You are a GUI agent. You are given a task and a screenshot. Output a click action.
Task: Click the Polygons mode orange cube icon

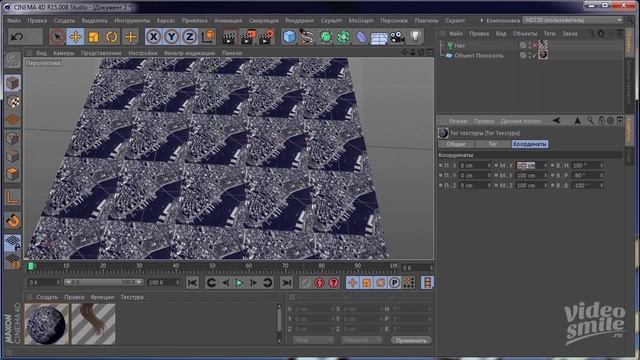13,174
